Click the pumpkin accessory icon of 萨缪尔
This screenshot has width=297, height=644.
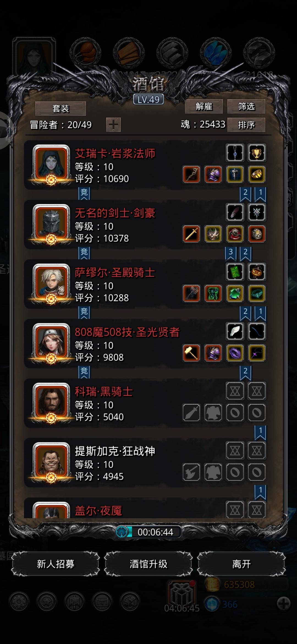(x=257, y=272)
